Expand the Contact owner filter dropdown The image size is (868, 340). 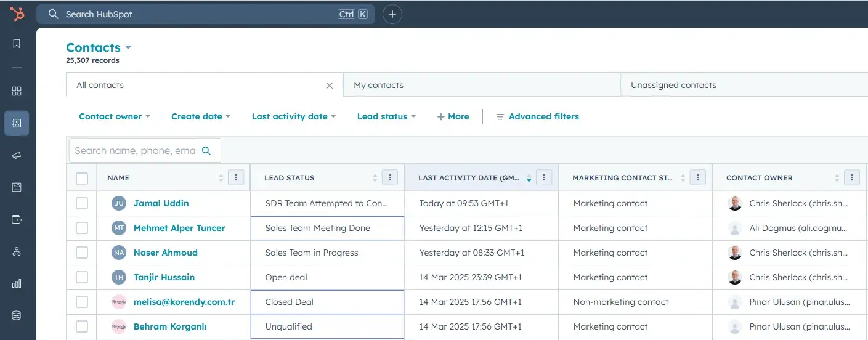[115, 116]
